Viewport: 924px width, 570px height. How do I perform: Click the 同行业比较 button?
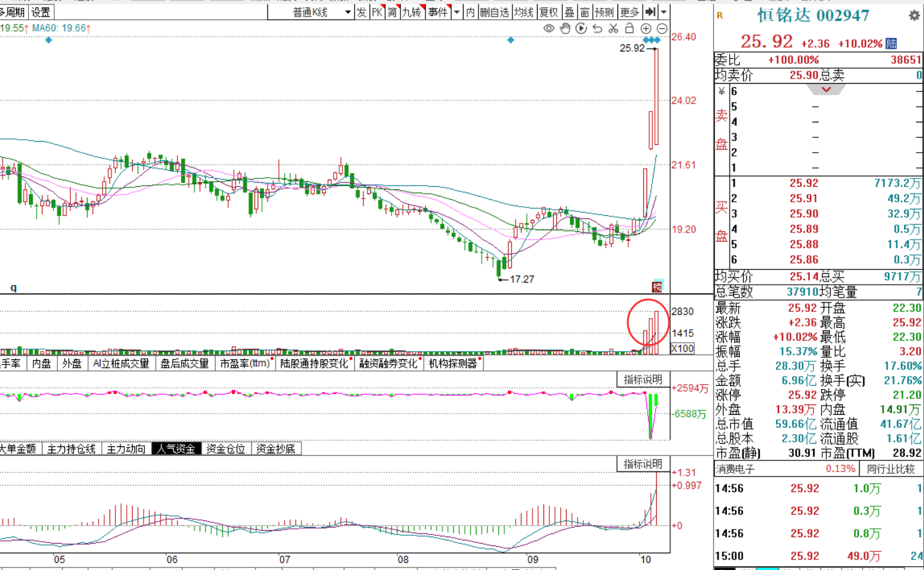click(891, 470)
